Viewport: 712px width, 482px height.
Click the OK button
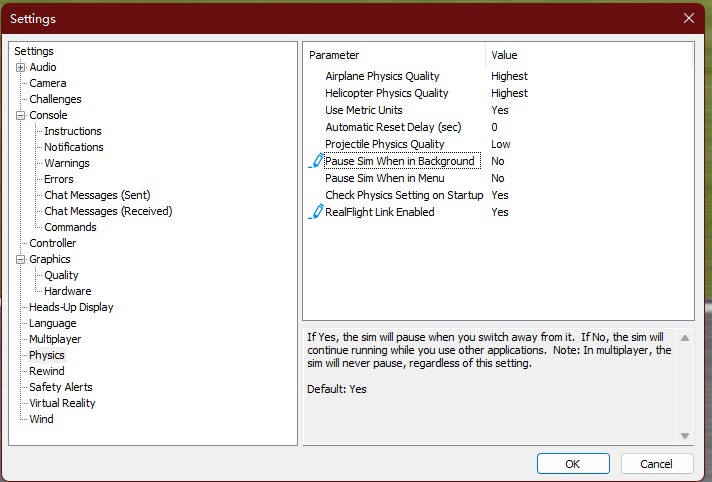572,464
